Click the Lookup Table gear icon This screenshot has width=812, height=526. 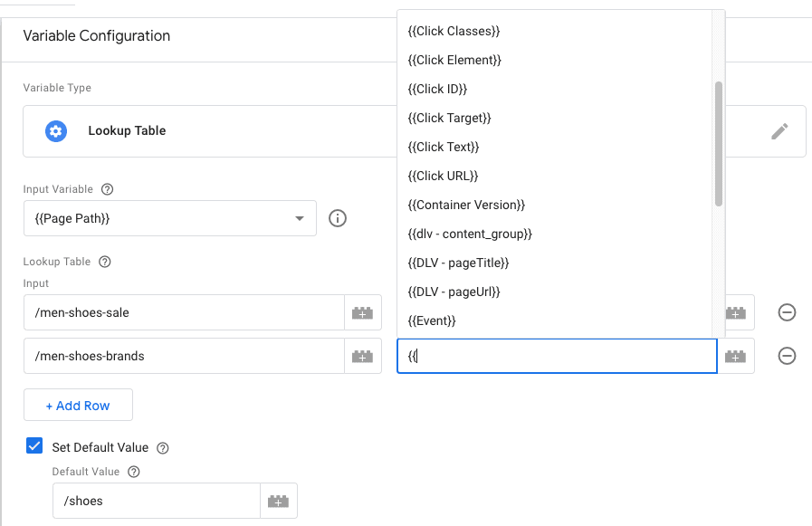pos(55,131)
